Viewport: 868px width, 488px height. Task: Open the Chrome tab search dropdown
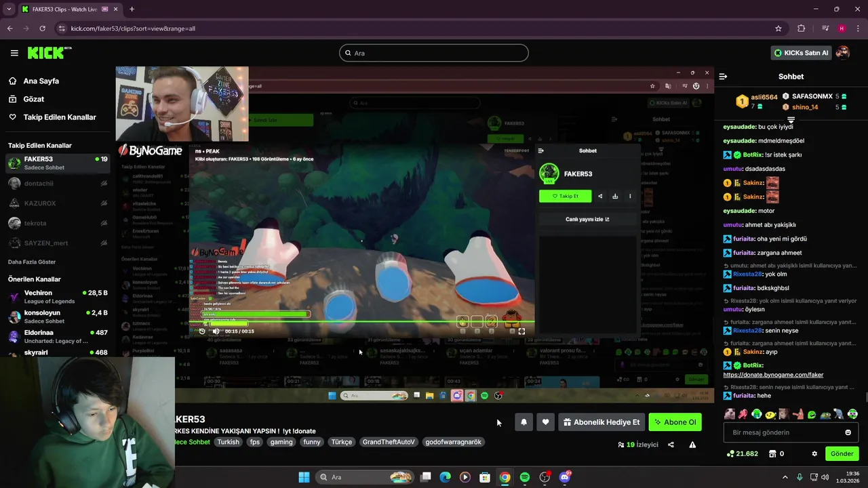(9, 9)
